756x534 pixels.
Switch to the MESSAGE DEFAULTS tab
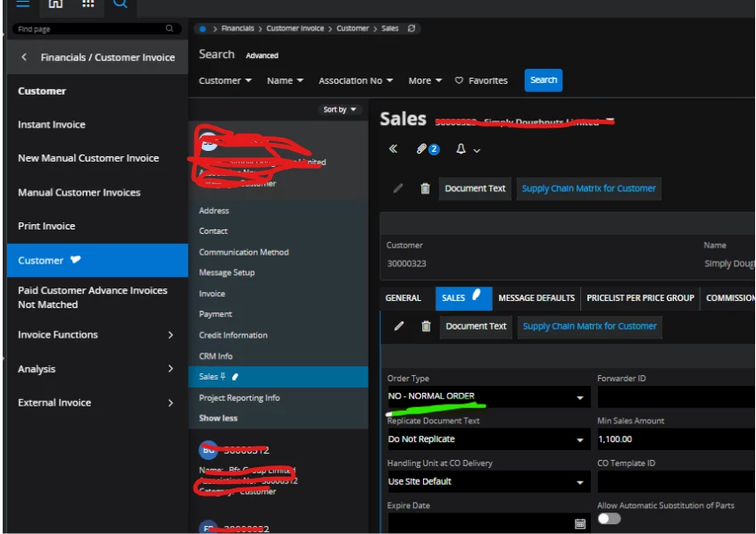coord(536,298)
